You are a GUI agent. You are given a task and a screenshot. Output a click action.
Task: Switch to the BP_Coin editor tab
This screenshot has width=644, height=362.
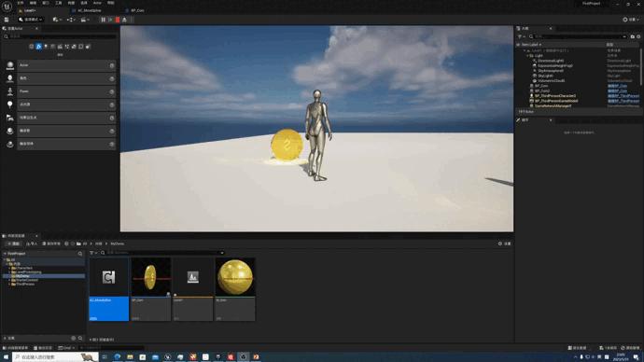click(137, 10)
